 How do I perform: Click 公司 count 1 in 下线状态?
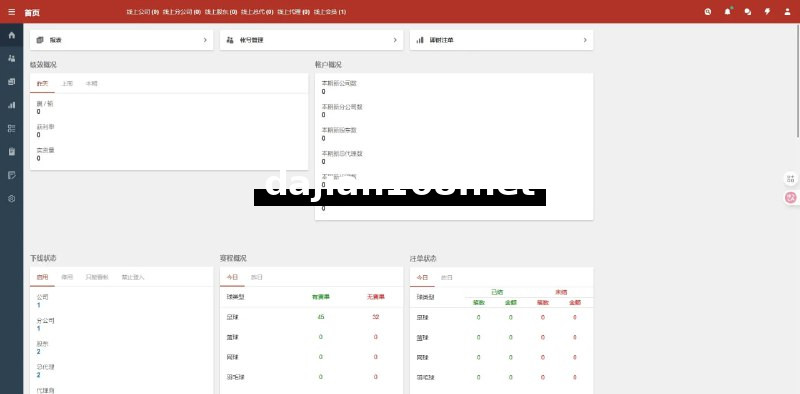coord(38,305)
